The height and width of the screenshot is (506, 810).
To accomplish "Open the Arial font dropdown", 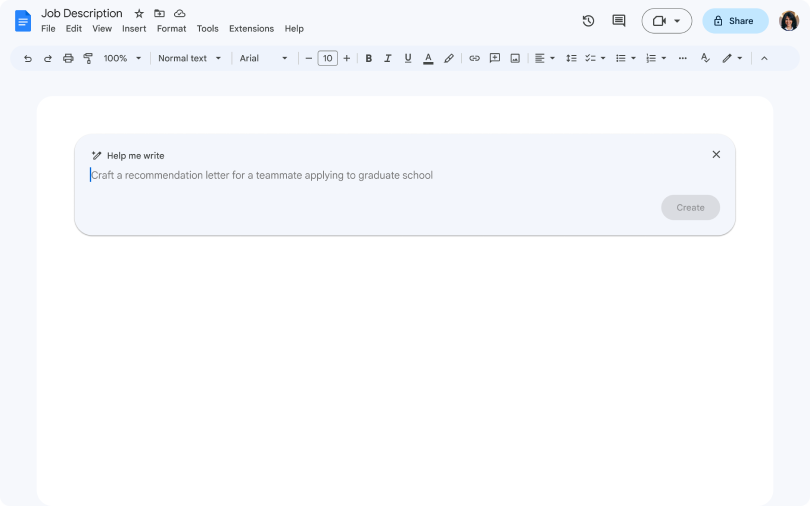I will click(263, 58).
